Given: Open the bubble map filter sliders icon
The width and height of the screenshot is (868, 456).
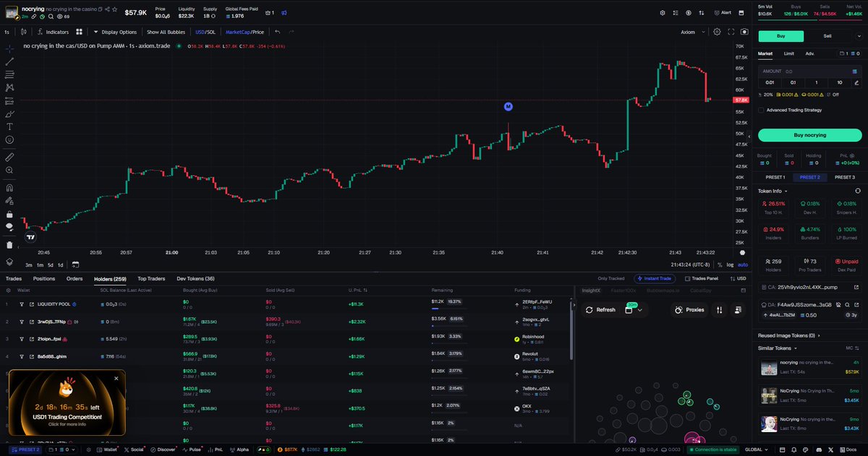Looking at the screenshot, I should 719,309.
